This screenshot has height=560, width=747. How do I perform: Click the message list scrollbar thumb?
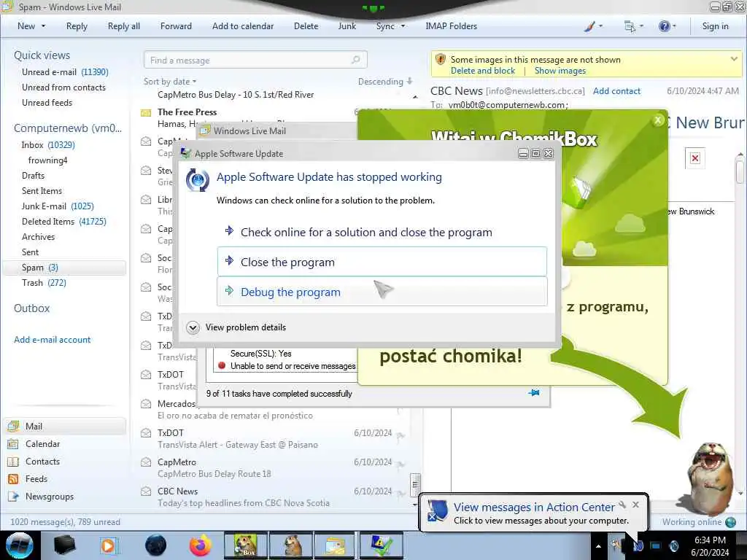pyautogui.click(x=415, y=485)
